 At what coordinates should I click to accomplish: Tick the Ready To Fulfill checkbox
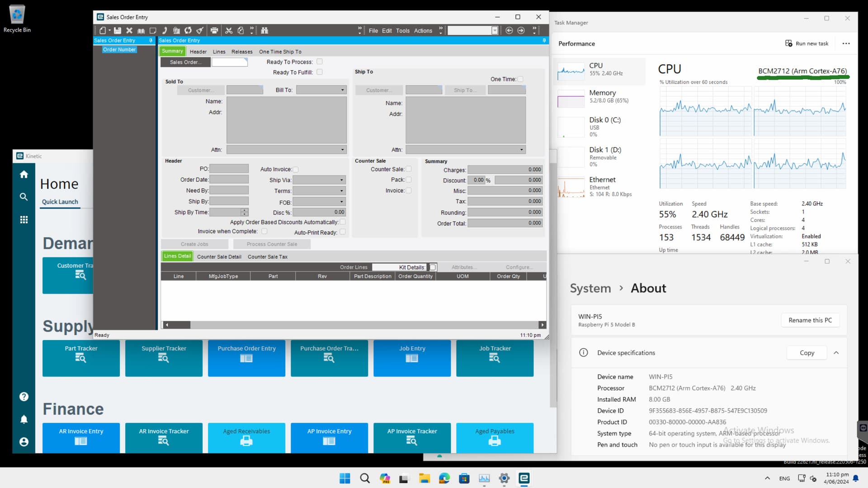(320, 72)
